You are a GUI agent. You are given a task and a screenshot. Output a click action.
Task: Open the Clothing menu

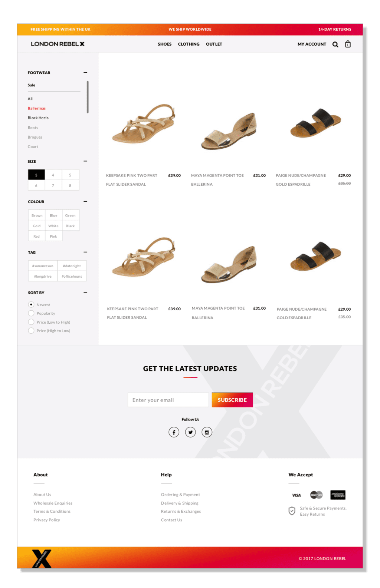[189, 44]
